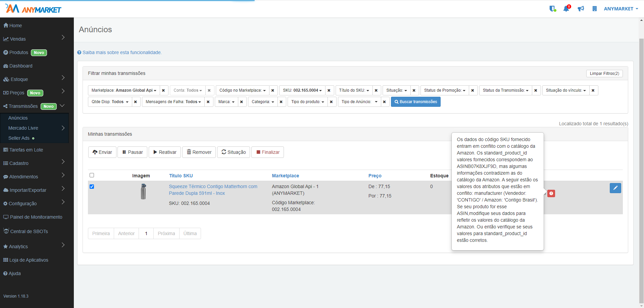Open Seller Ads submenu item
The width and height of the screenshot is (644, 308).
tap(19, 138)
